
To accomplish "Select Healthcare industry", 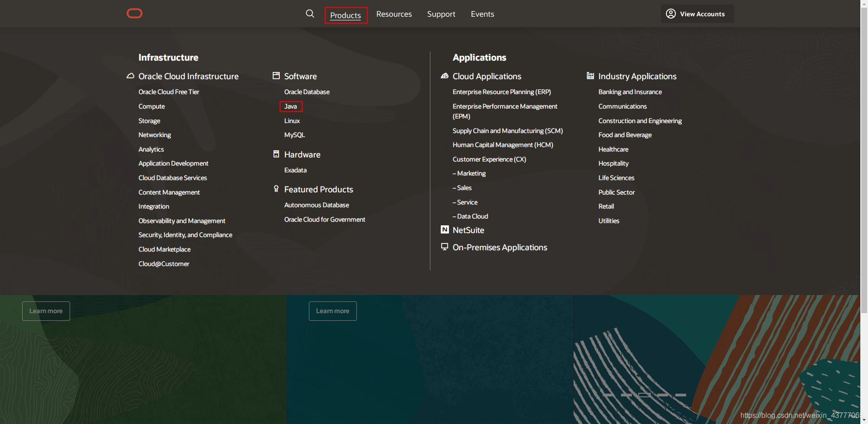I will [613, 149].
